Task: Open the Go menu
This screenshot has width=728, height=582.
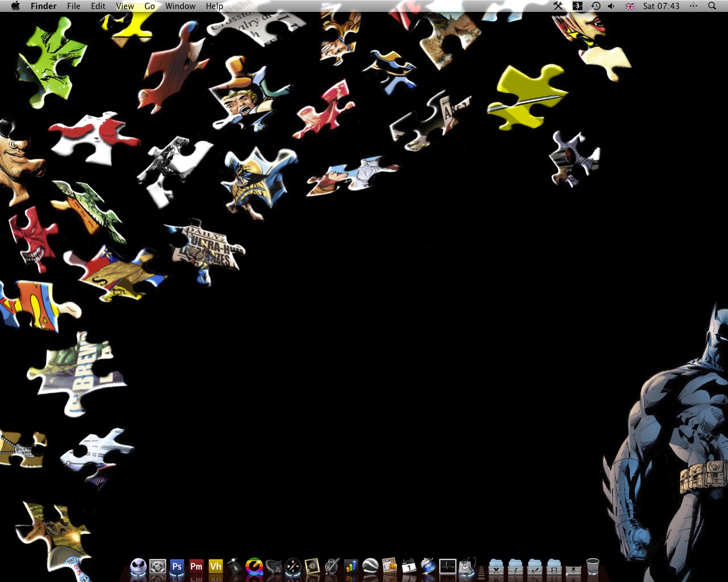Action: [x=150, y=6]
